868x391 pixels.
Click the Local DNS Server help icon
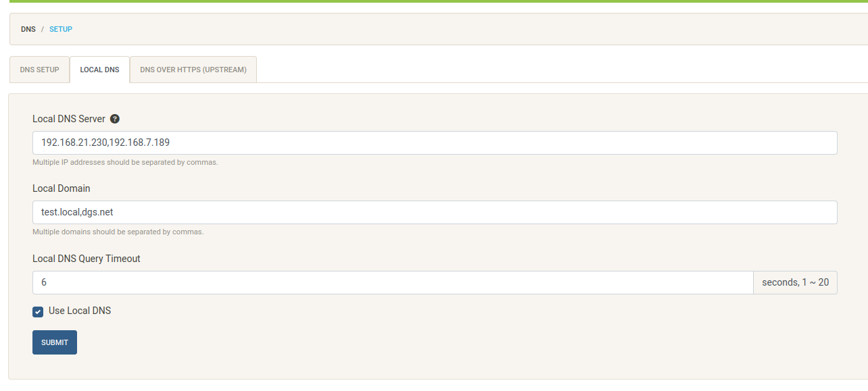point(115,119)
